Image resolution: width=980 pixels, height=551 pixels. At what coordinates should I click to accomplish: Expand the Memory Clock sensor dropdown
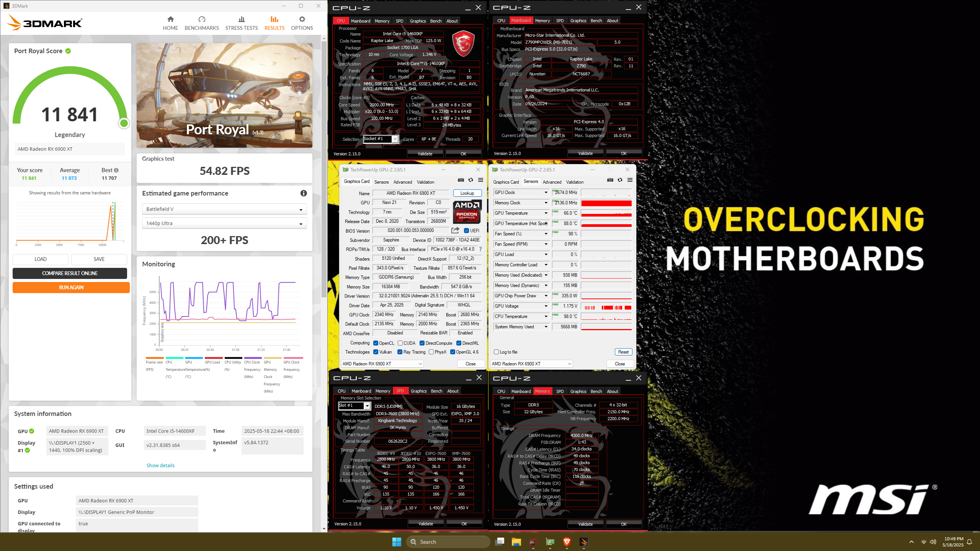click(x=546, y=203)
